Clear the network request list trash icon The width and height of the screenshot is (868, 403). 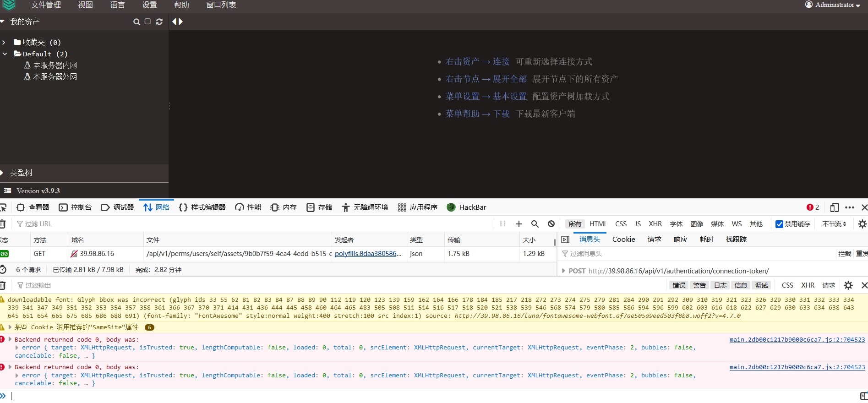tap(3, 224)
